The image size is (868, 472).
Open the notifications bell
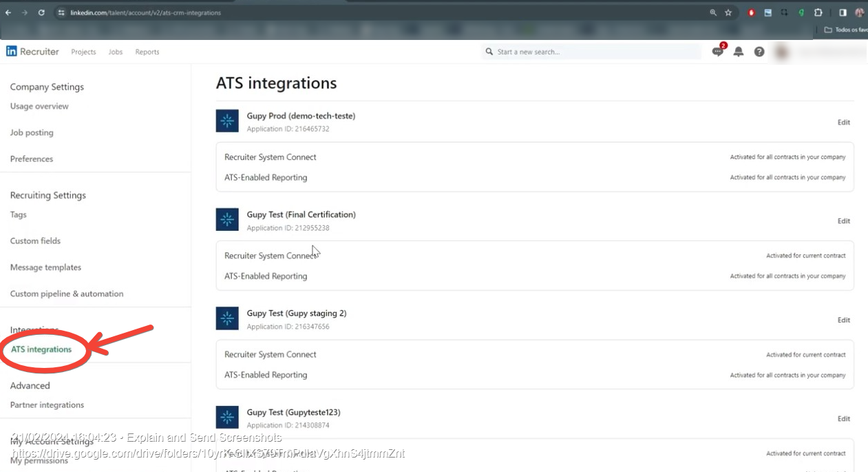click(x=739, y=52)
